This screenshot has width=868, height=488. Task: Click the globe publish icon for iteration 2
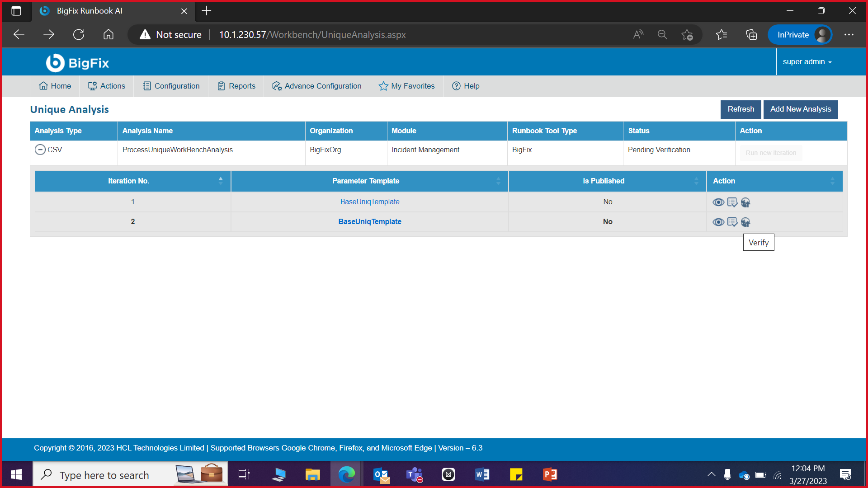[x=745, y=222]
